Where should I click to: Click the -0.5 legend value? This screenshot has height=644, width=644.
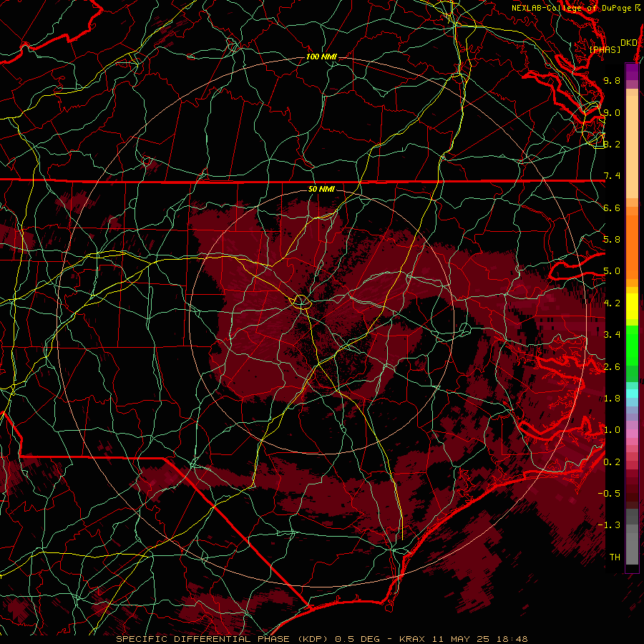(x=609, y=494)
